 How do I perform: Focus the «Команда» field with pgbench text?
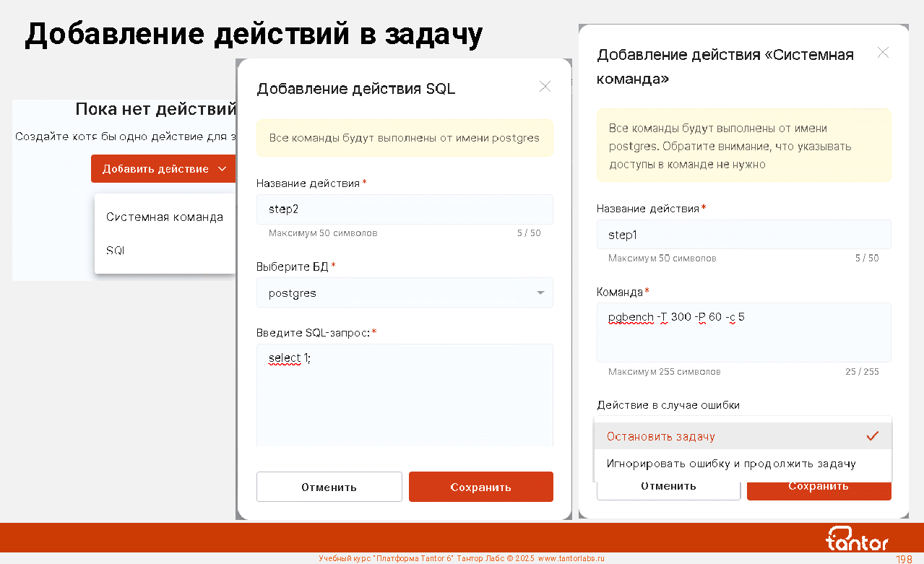(743, 332)
